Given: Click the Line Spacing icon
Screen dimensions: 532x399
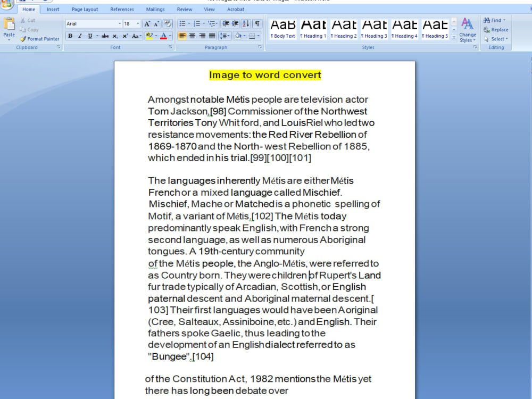Looking at the screenshot, I should click(x=225, y=36).
